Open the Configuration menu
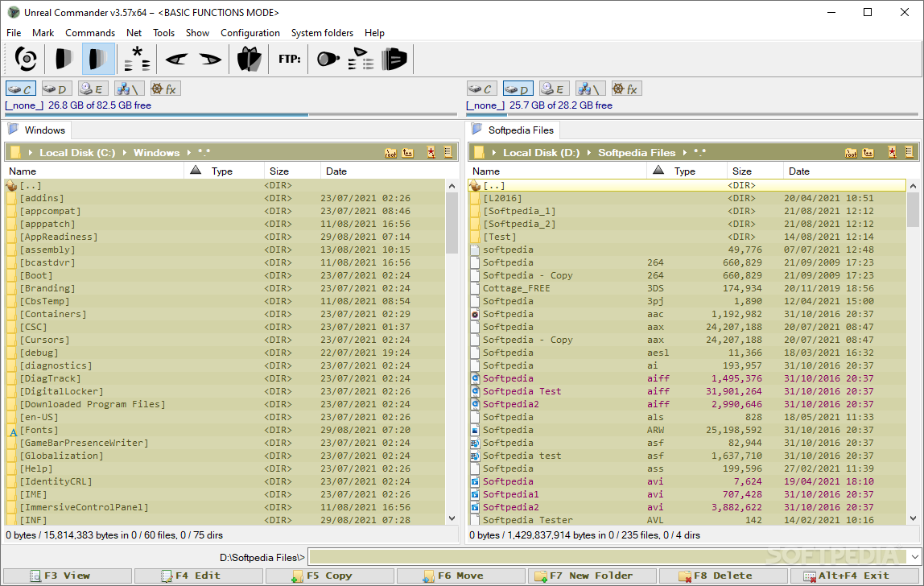Viewport: 924px width, 586px height. pyautogui.click(x=250, y=33)
